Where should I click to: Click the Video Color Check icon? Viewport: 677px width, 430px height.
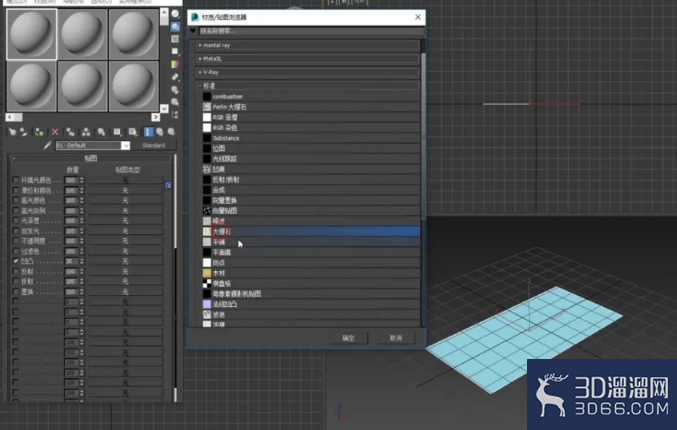tap(175, 64)
